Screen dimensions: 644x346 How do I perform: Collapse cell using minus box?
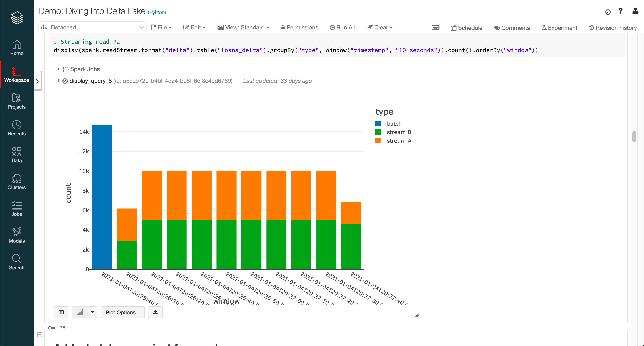pos(40,335)
